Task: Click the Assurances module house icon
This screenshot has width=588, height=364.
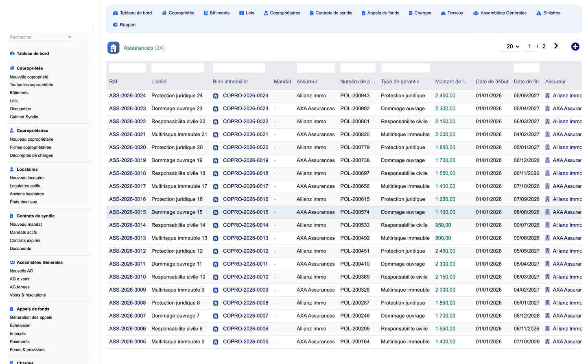Action: click(x=113, y=48)
